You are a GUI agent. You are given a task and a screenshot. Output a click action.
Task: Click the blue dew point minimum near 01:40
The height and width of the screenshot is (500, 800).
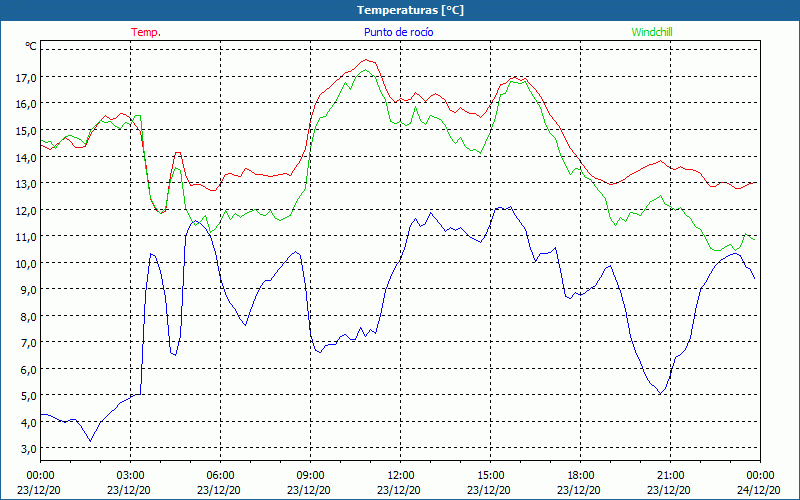(x=90, y=441)
